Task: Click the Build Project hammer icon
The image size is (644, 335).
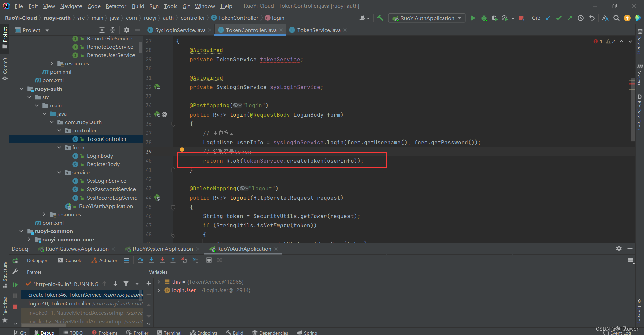Action: (x=380, y=18)
